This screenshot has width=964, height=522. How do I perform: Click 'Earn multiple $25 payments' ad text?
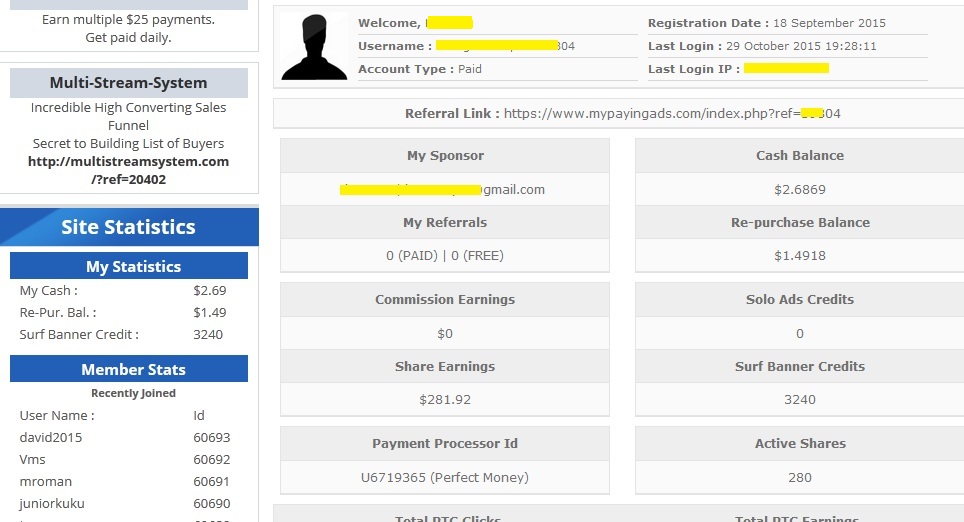click(128, 20)
